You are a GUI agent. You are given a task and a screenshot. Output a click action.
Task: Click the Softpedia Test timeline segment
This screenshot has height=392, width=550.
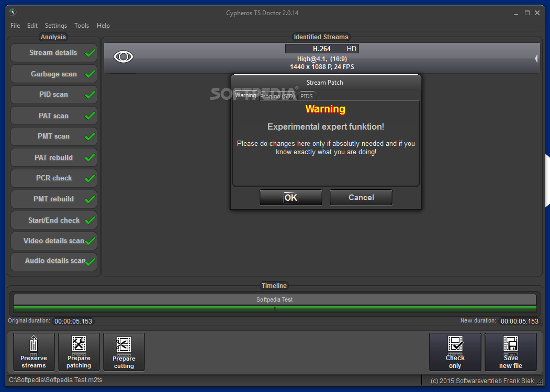point(275,299)
